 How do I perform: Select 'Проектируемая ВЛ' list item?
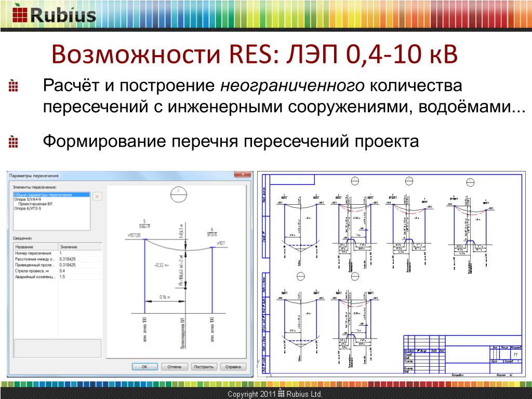click(x=35, y=204)
